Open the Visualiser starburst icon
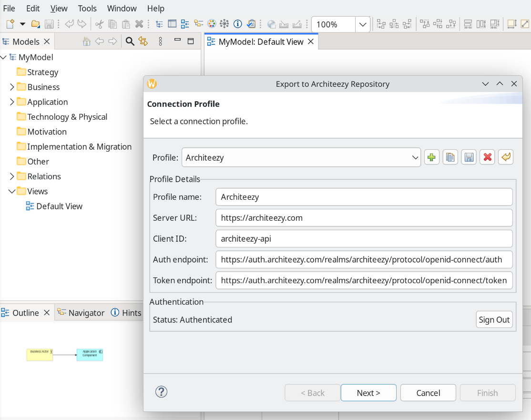Image resolution: width=531 pixels, height=420 pixels. pyautogui.click(x=224, y=24)
